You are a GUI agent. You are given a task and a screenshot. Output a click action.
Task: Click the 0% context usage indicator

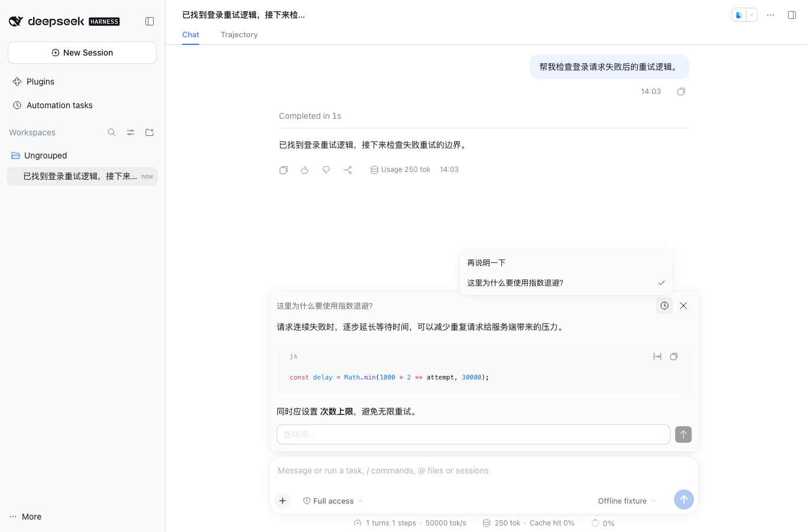[603, 523]
